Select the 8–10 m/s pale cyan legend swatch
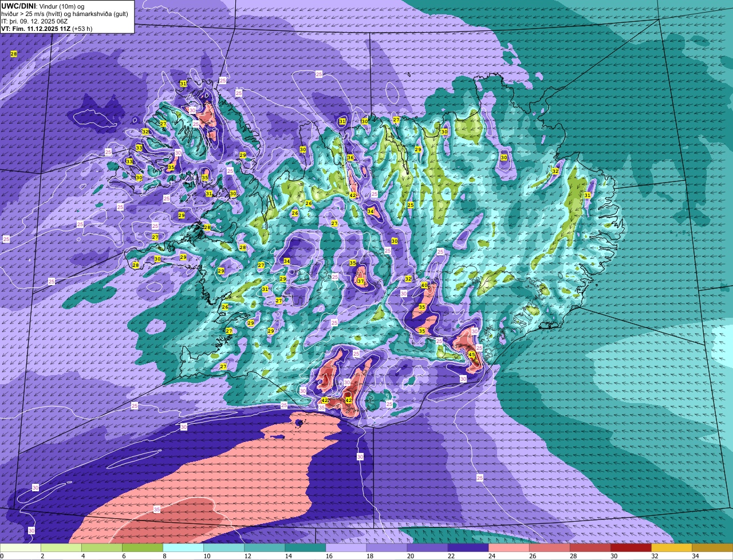The height and width of the screenshot is (560, 733). tap(183, 548)
